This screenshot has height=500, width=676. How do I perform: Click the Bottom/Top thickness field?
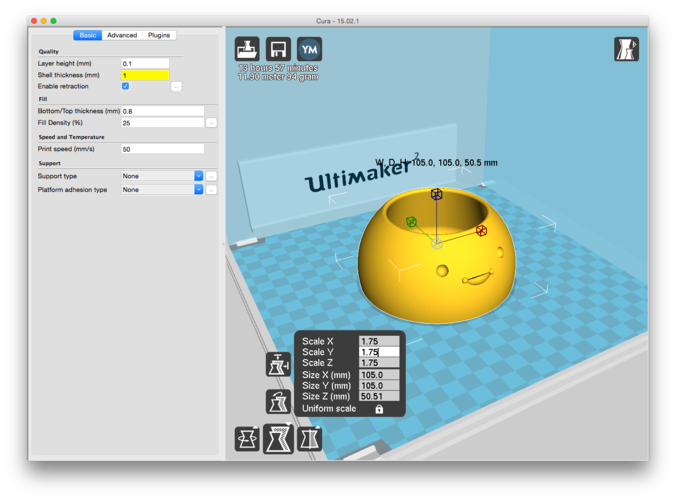tap(163, 111)
